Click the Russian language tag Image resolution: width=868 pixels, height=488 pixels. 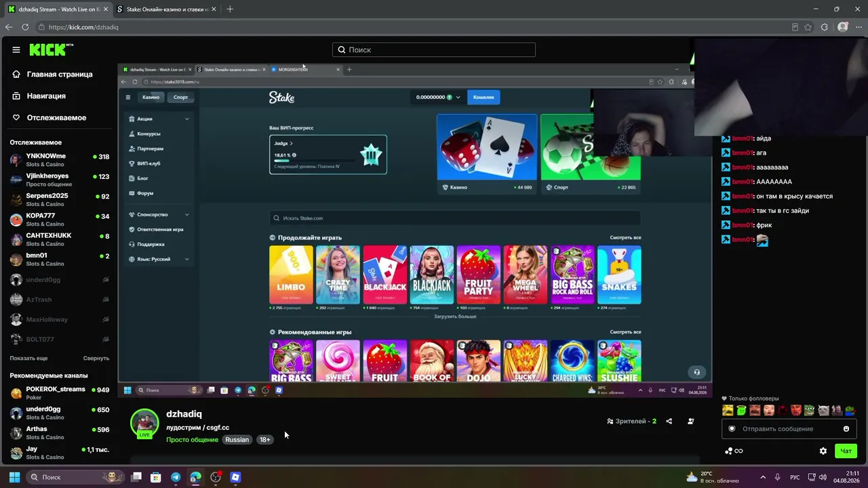(237, 439)
